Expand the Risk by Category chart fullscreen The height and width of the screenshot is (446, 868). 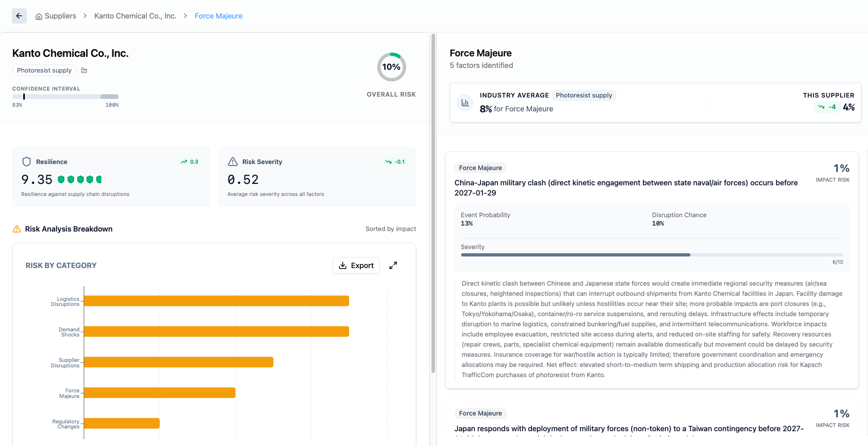click(393, 265)
